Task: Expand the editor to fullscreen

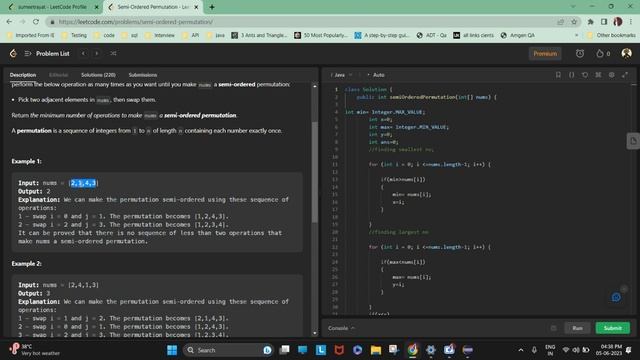Action: pos(625,75)
